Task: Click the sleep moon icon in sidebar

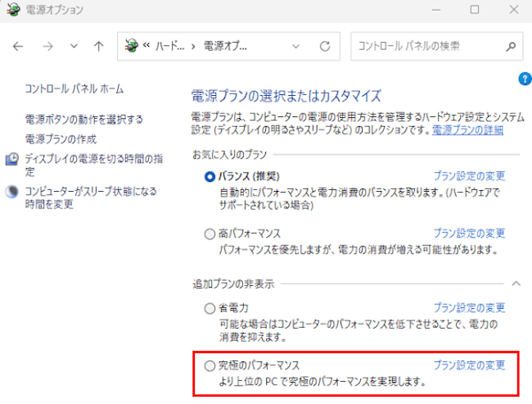Action: [x=12, y=192]
